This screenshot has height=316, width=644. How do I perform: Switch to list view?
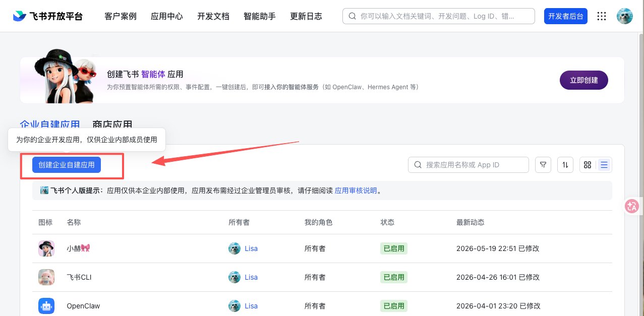(604, 165)
